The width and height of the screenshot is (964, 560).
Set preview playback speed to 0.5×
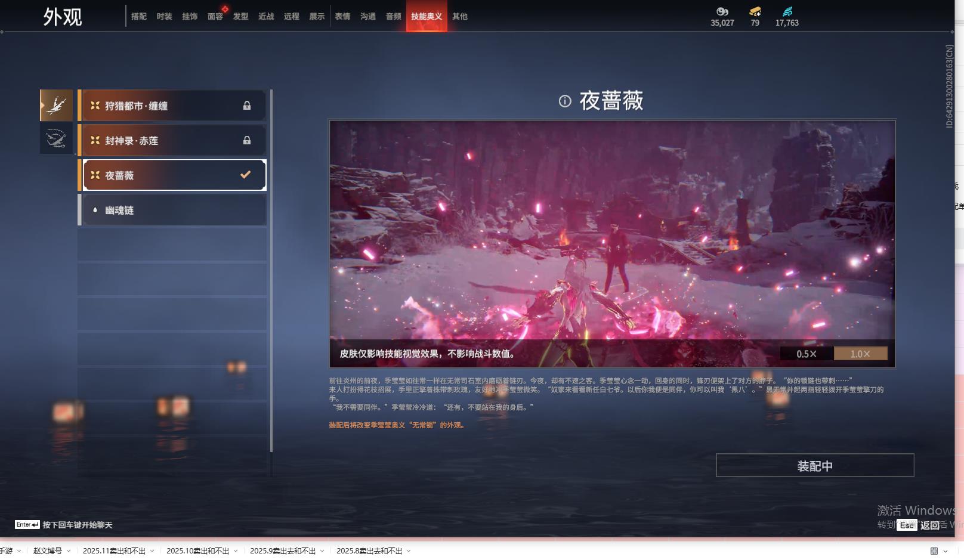pos(806,354)
